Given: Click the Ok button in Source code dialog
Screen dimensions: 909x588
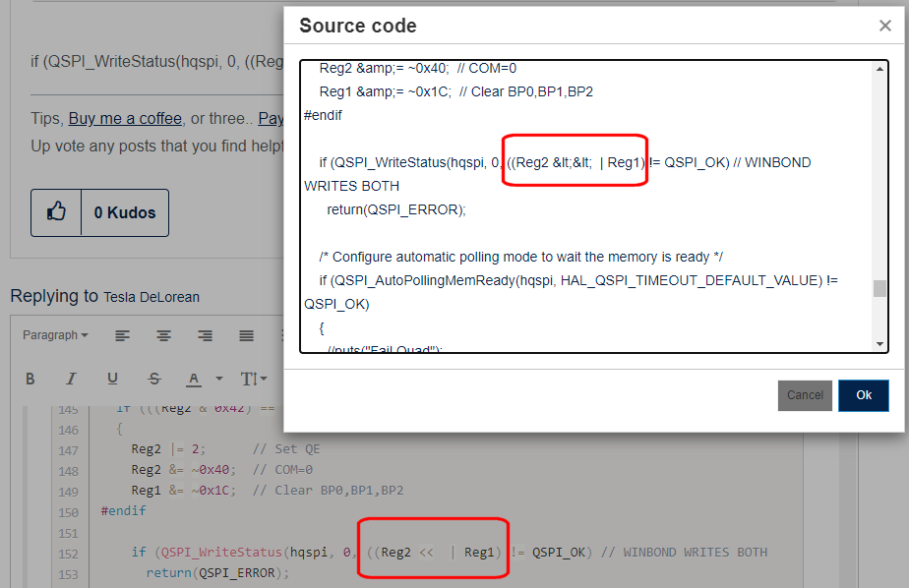Looking at the screenshot, I should tap(863, 395).
